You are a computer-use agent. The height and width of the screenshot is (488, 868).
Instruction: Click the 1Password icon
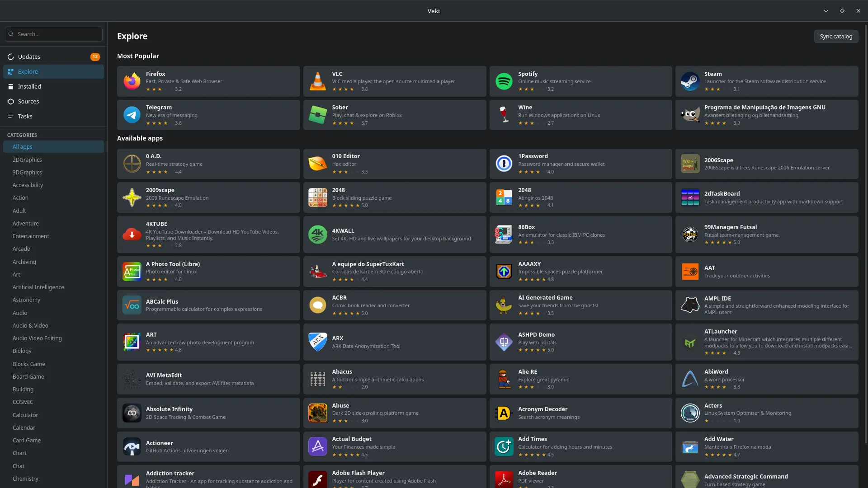point(504,164)
